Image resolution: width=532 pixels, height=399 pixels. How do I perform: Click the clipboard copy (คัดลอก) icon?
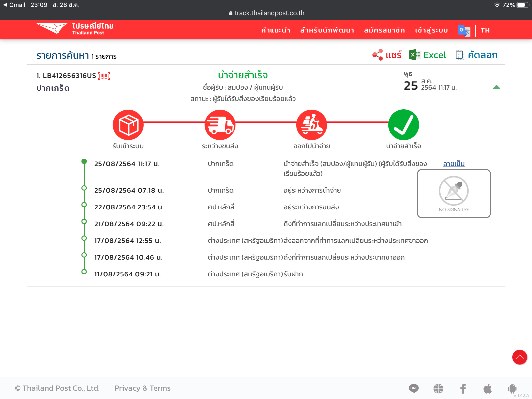460,55
